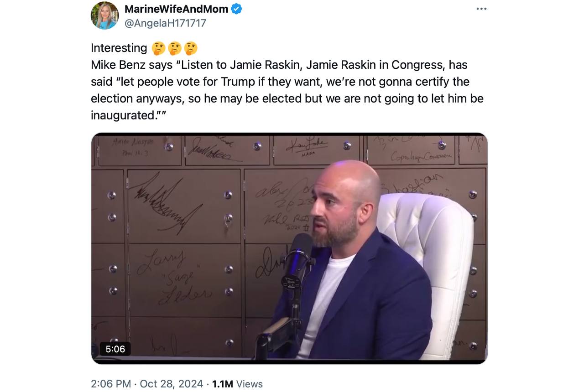Click the navy blazer in the video
The image size is (584, 392).
(388, 296)
